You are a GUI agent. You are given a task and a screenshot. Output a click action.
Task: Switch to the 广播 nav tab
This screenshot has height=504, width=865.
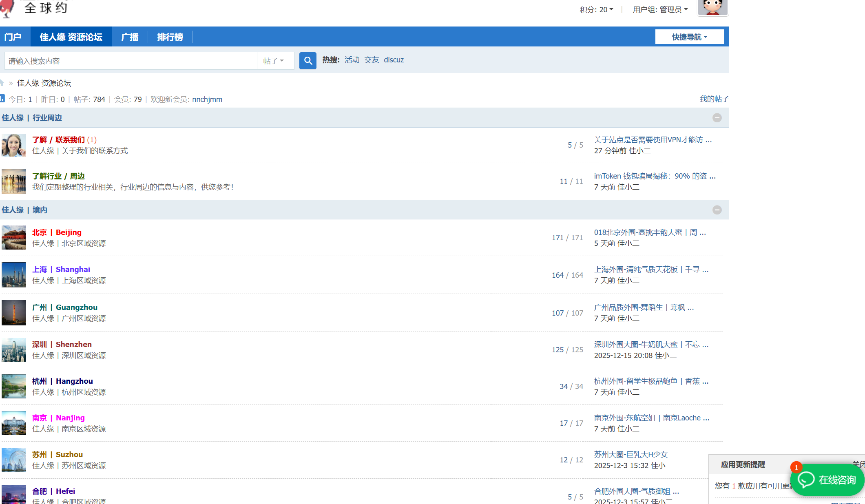coord(130,37)
